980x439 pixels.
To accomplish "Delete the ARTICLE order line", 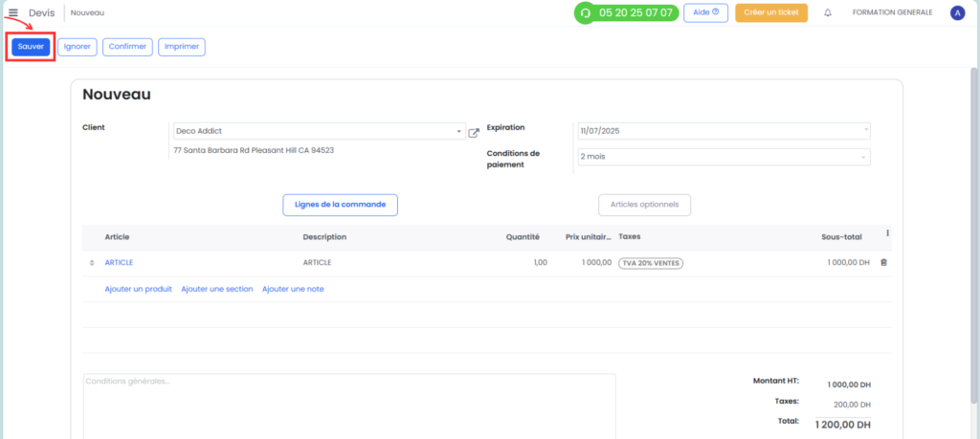I will coord(883,262).
